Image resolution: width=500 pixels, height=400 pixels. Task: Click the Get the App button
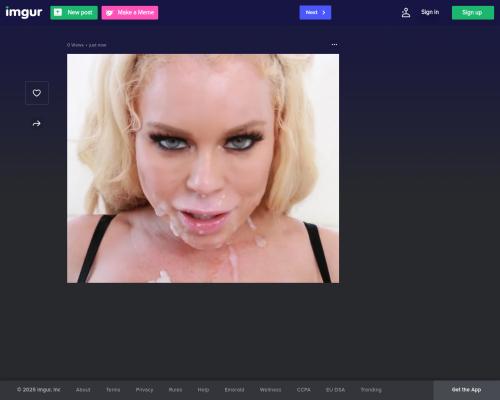pos(466,390)
